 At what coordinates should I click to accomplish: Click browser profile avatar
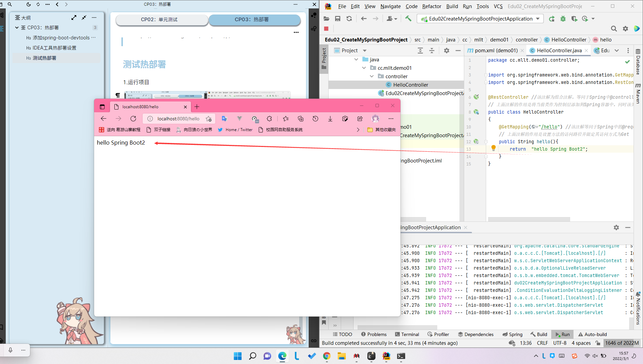[x=375, y=119]
